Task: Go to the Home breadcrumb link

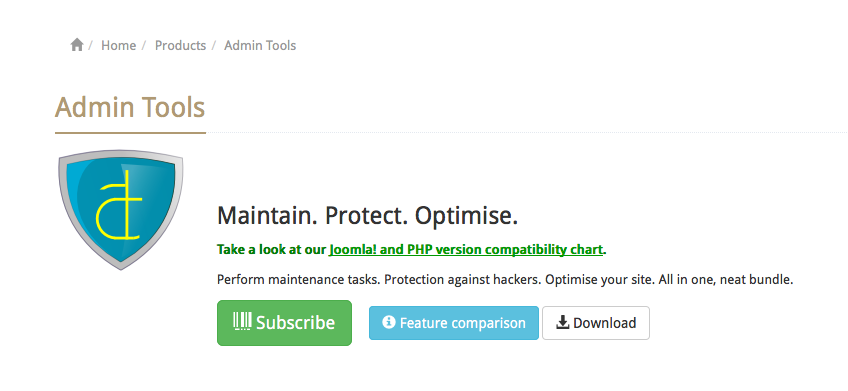Action: pos(118,45)
